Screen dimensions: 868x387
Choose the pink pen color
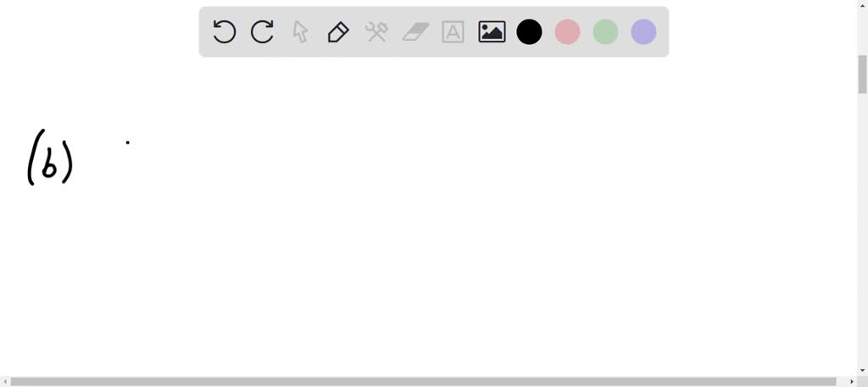(x=567, y=32)
